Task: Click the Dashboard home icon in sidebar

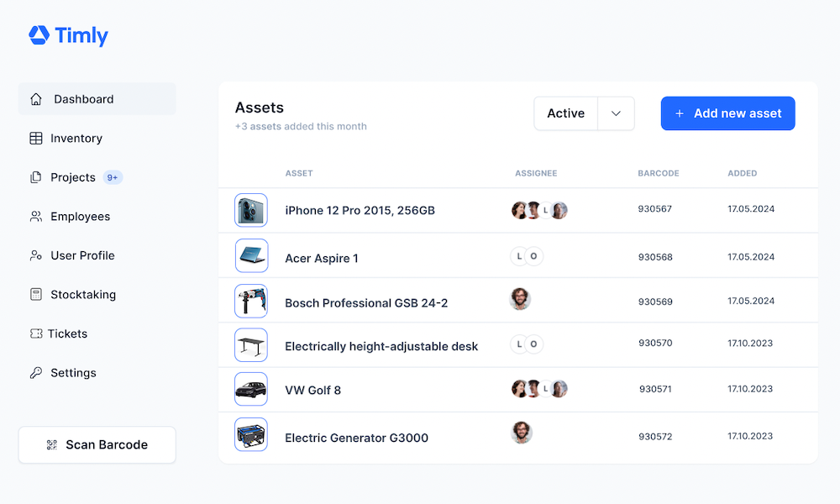Action: tap(35, 98)
